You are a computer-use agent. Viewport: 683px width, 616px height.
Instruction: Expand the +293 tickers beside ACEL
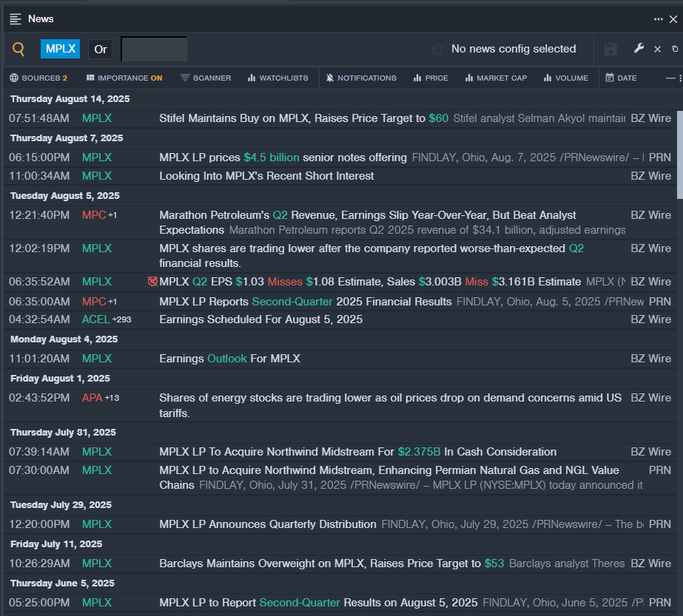[121, 319]
